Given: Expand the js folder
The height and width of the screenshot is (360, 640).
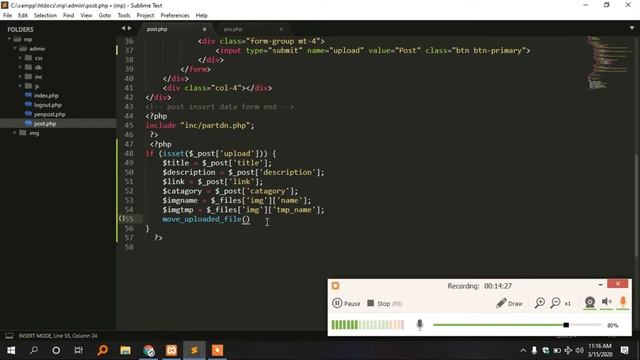Looking at the screenshot, I should pyautogui.click(x=20, y=86).
